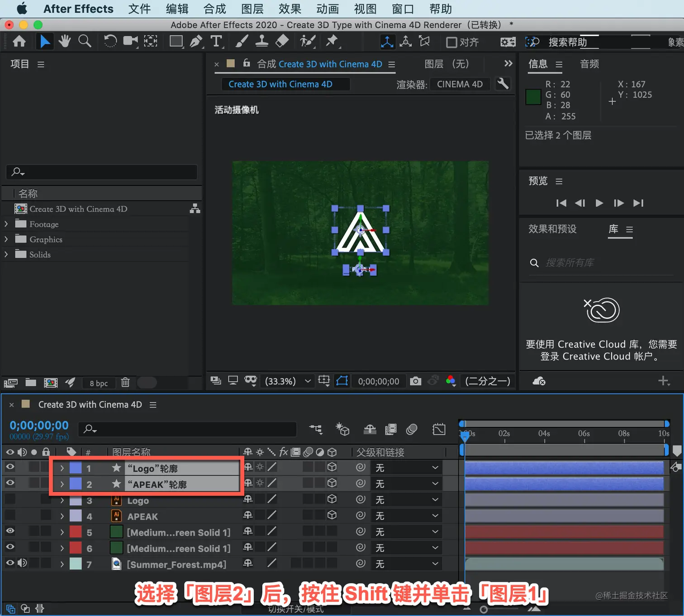The height and width of the screenshot is (616, 684).
Task: Select the Roto Brush tool
Action: click(x=308, y=42)
